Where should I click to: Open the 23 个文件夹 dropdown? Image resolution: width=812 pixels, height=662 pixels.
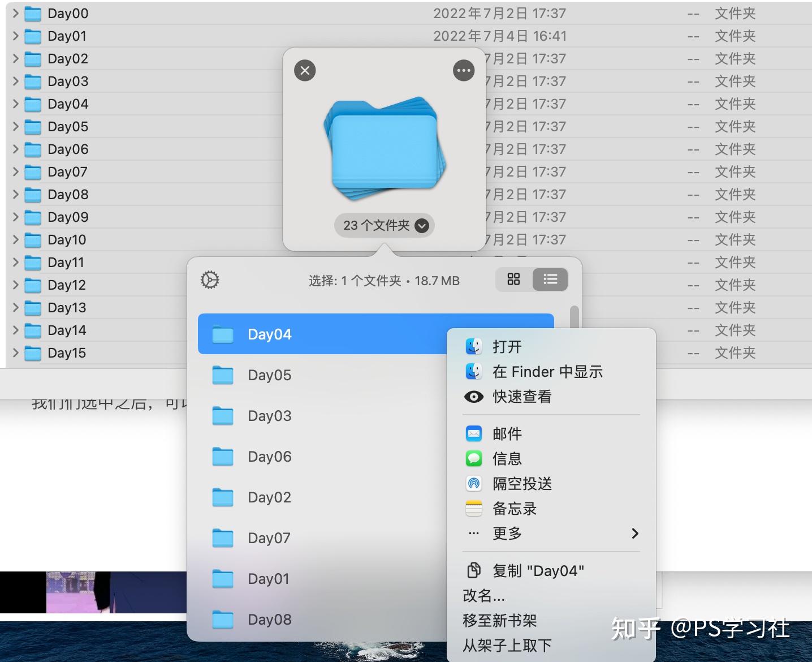385,226
